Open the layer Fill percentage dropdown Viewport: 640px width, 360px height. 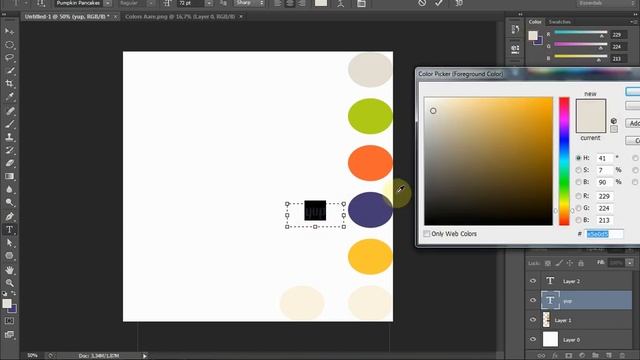tap(629, 263)
